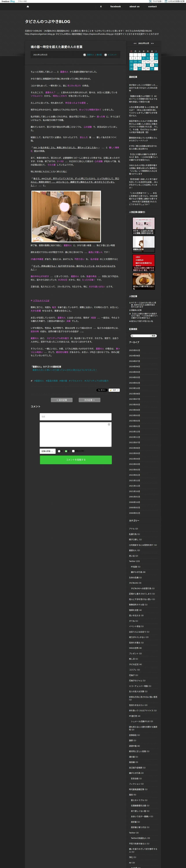Click the #最愛の人 tag link
Screen dimensions: 186x868
tap(39, 381)
